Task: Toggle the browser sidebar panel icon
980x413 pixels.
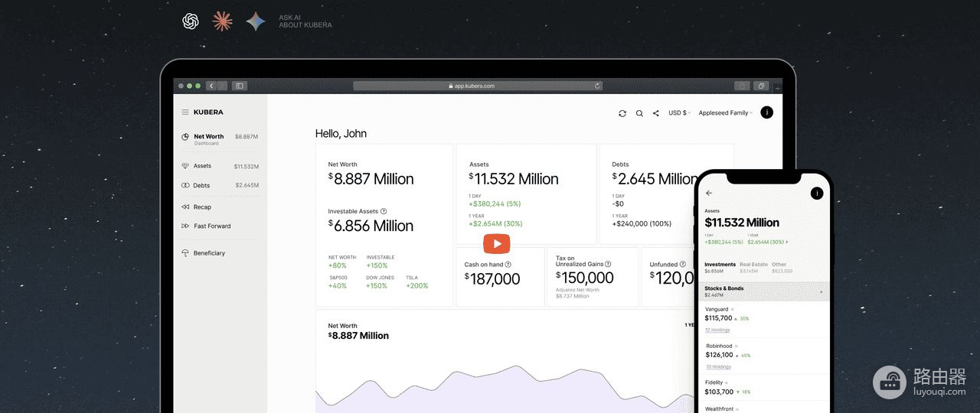Action: (239, 86)
